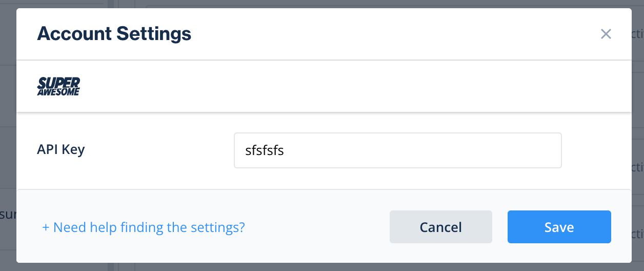Click the plus sign before the help link
The image size is (644, 271).
tap(46, 227)
